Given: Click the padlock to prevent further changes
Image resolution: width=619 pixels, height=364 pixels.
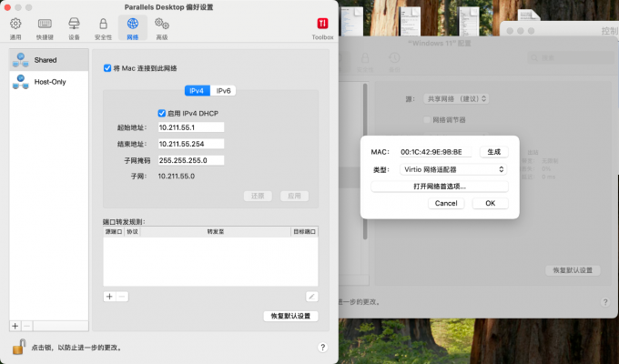Looking at the screenshot, I should click(x=19, y=347).
